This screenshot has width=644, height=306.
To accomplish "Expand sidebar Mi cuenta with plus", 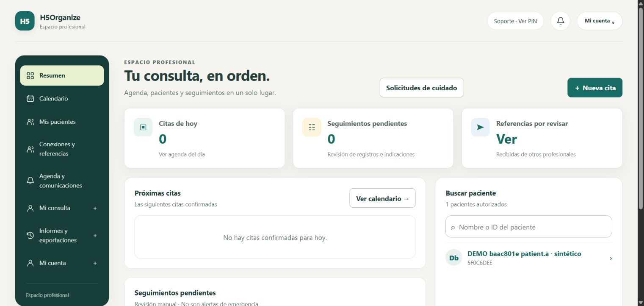I will [x=95, y=263].
